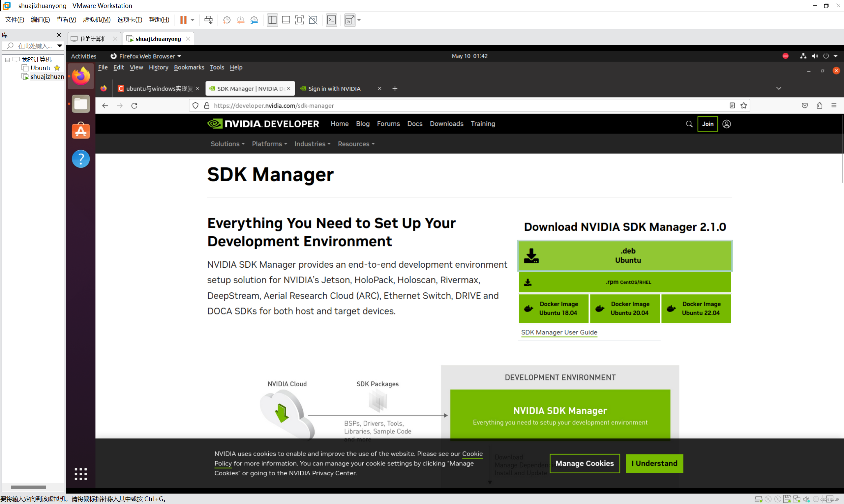Expand the Platforms dropdown menu
Screen dimensions: 844x504
coord(269,144)
